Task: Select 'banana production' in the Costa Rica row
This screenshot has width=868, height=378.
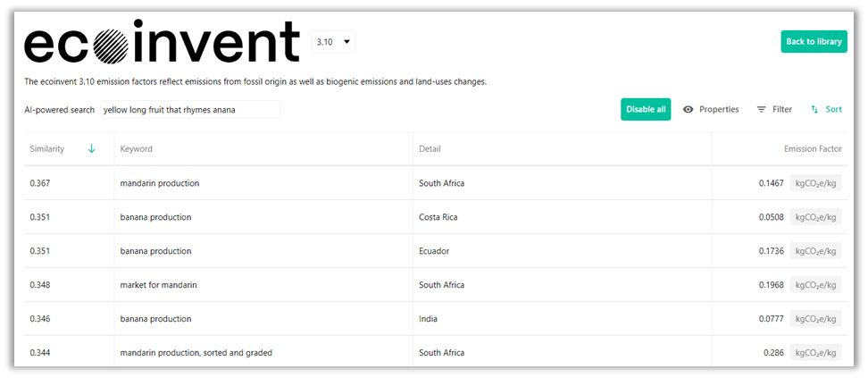Action: click(x=155, y=217)
